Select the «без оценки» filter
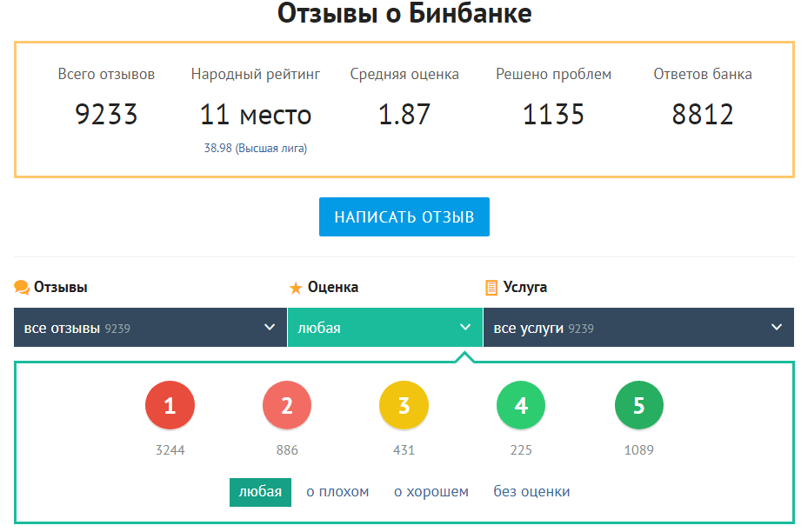This screenshot has height=532, width=801. (x=531, y=492)
